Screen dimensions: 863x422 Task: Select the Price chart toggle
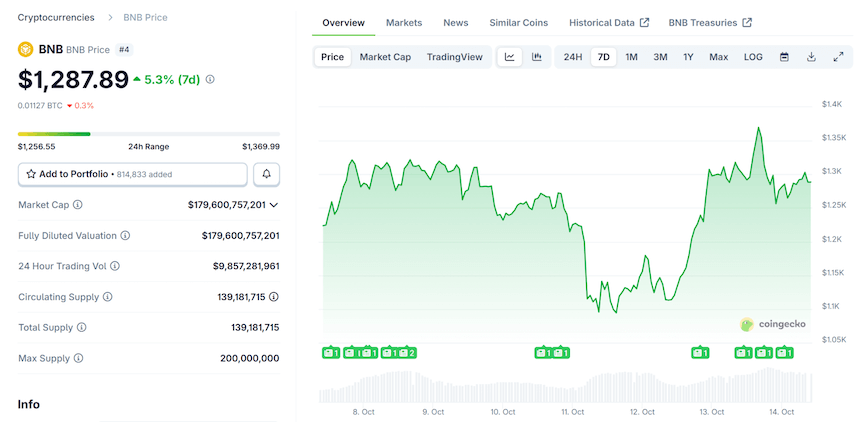click(332, 57)
